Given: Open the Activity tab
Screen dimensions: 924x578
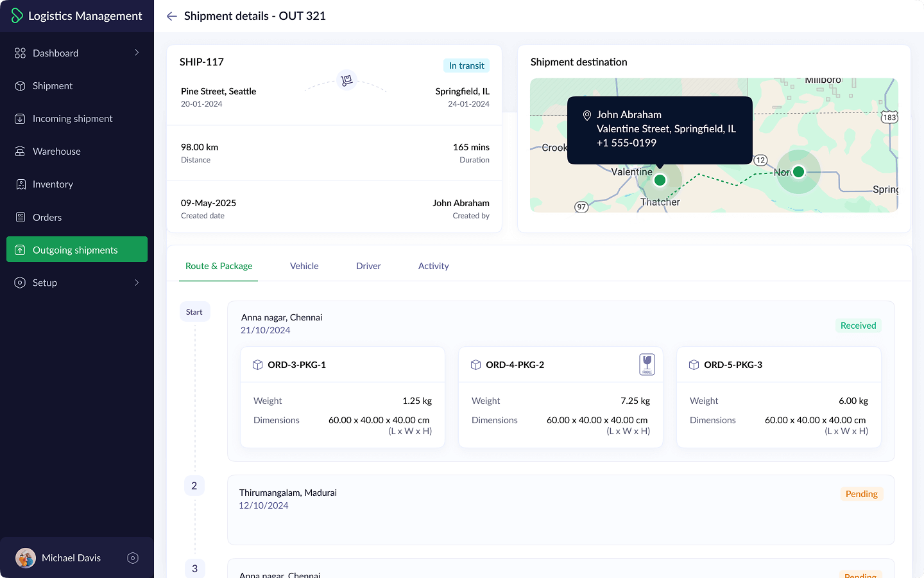Looking at the screenshot, I should click(x=433, y=266).
